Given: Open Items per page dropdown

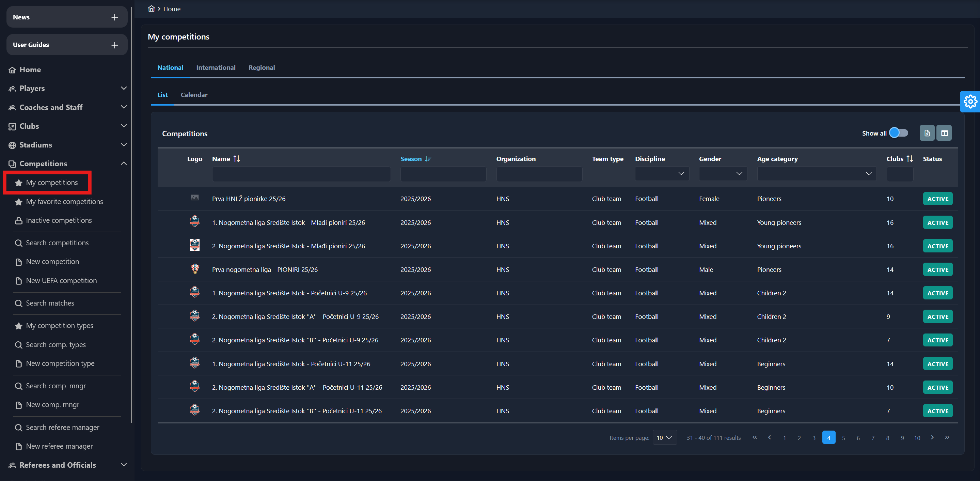Looking at the screenshot, I should click(664, 437).
